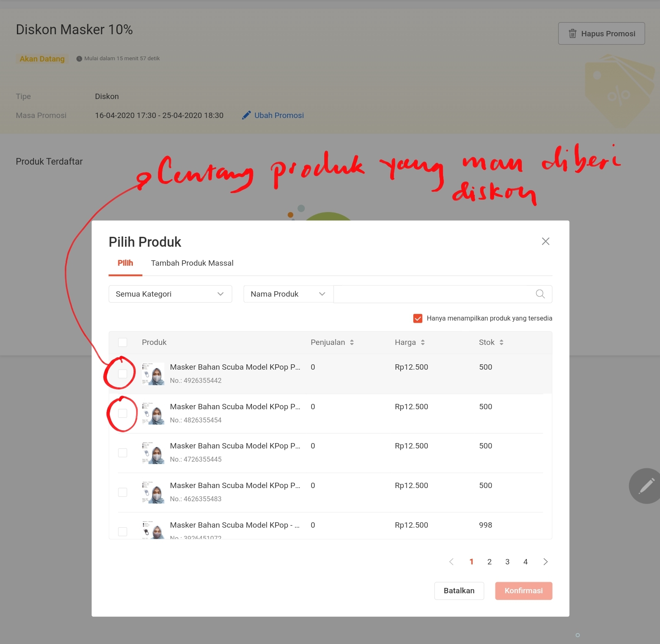
Task: Sort by Harga column arrows
Action: (x=423, y=342)
